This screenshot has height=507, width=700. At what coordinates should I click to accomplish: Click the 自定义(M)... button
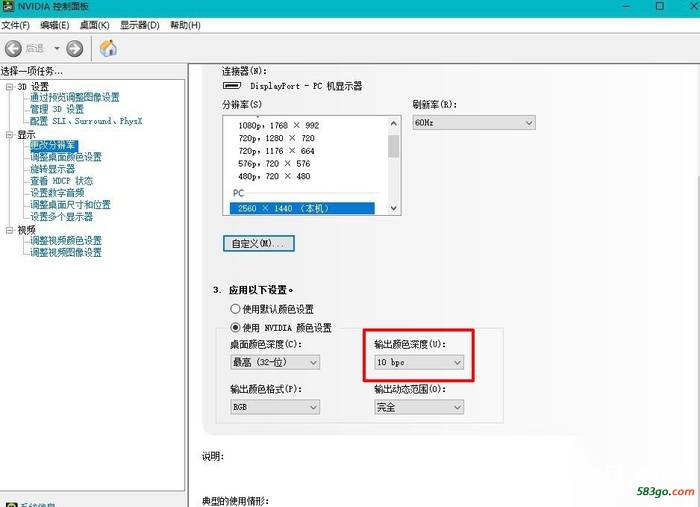(x=258, y=244)
